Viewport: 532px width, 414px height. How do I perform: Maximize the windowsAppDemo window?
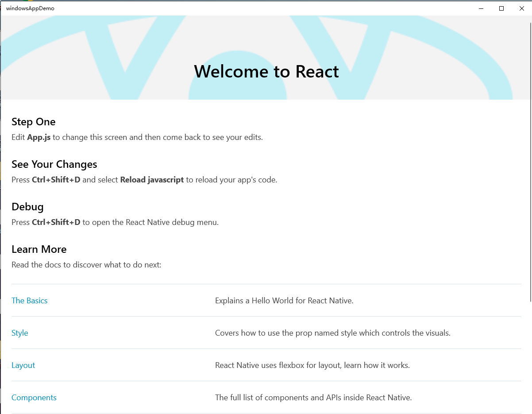point(501,8)
